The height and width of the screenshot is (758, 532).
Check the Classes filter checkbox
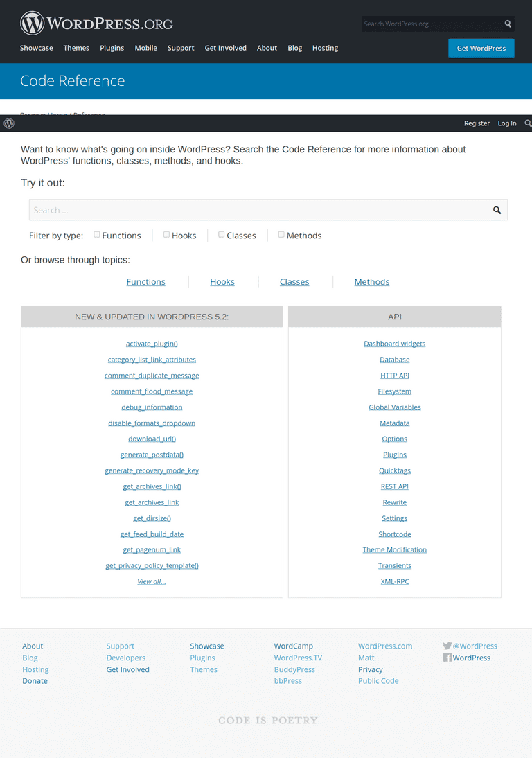221,234
